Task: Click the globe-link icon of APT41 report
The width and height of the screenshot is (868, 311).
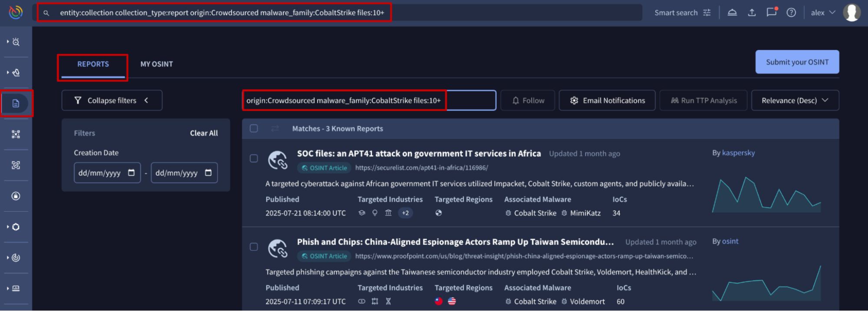Action: 278,160
